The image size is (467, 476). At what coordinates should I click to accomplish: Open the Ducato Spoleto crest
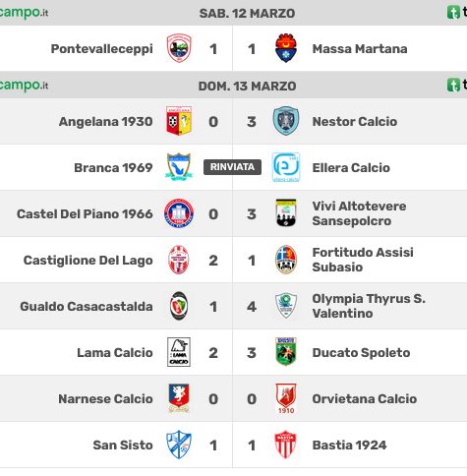[286, 352]
